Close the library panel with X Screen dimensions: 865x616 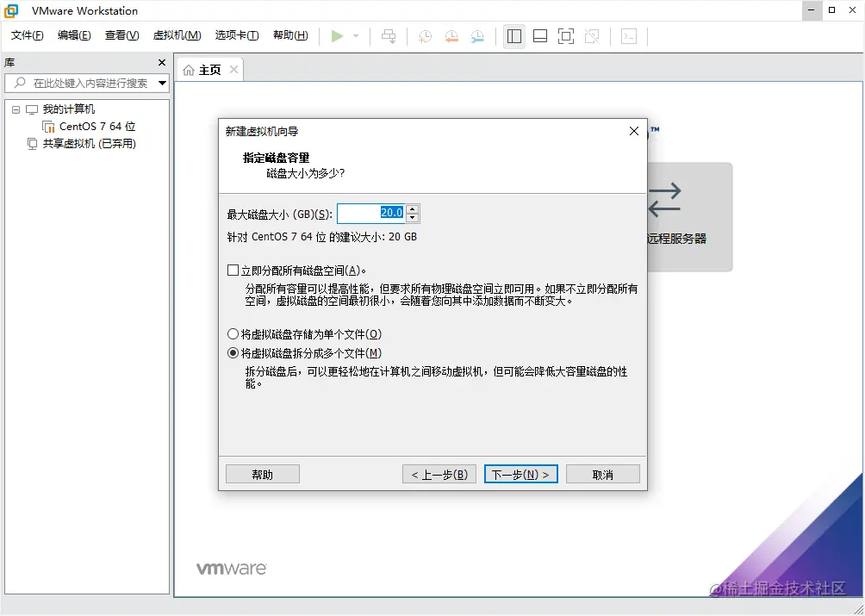pos(162,63)
